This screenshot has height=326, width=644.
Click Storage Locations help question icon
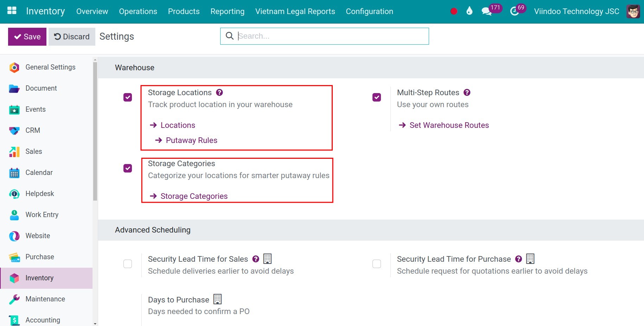coord(219,92)
